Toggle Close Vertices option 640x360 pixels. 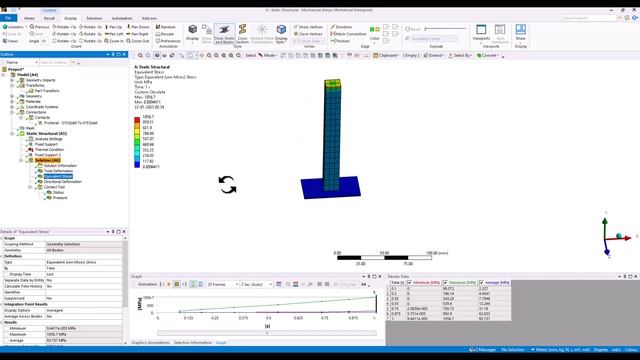[x=308, y=34]
